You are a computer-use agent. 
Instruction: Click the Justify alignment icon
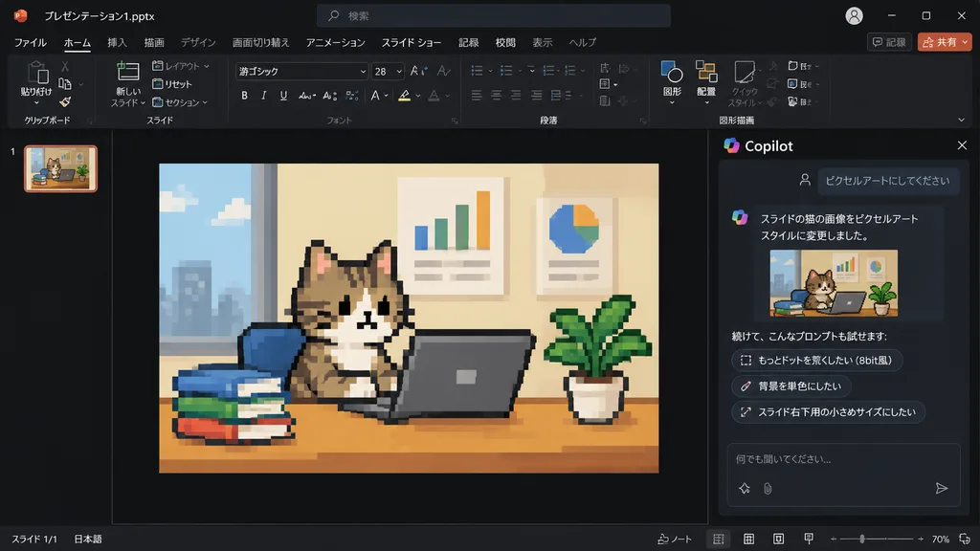click(x=536, y=96)
